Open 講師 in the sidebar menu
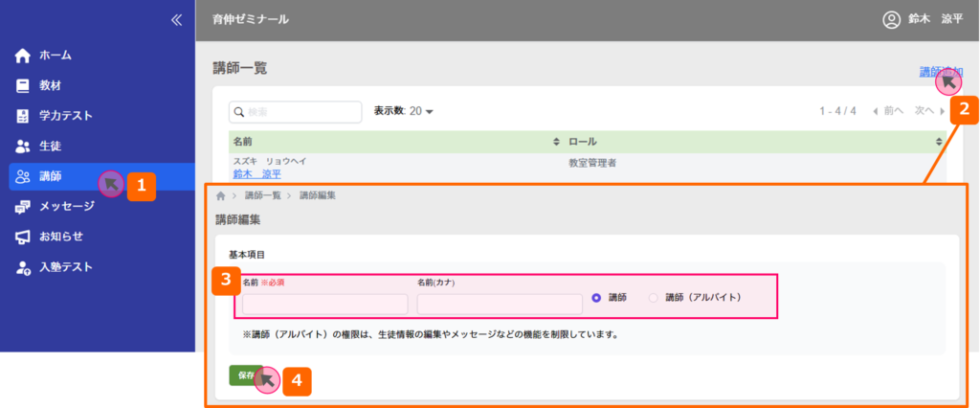980x408 pixels. pos(53,176)
